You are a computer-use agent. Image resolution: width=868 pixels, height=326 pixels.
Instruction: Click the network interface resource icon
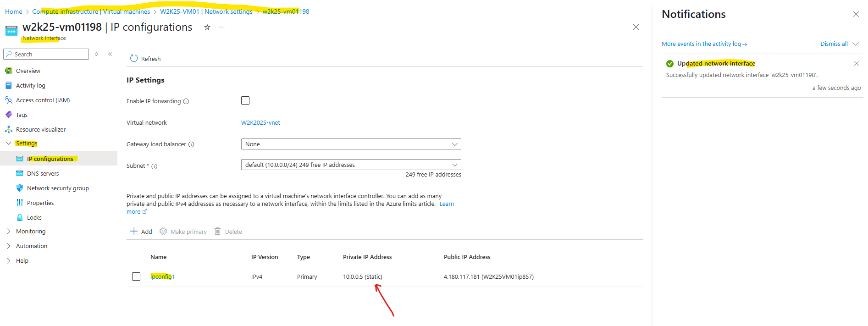[x=11, y=31]
